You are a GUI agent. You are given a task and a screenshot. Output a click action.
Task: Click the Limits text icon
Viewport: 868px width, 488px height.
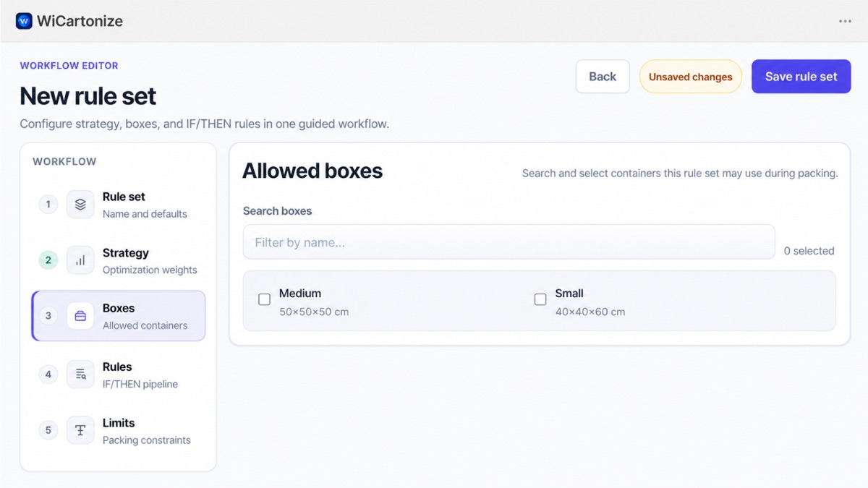[x=80, y=430]
